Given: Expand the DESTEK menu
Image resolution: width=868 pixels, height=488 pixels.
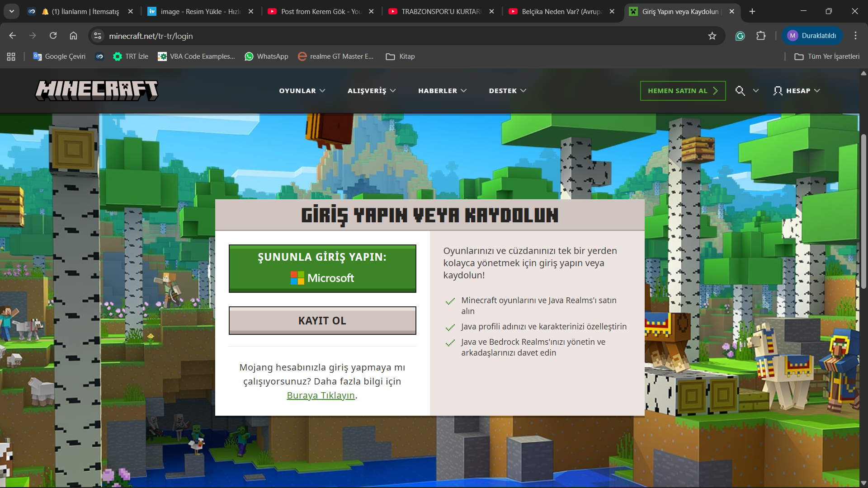Looking at the screenshot, I should click(508, 91).
